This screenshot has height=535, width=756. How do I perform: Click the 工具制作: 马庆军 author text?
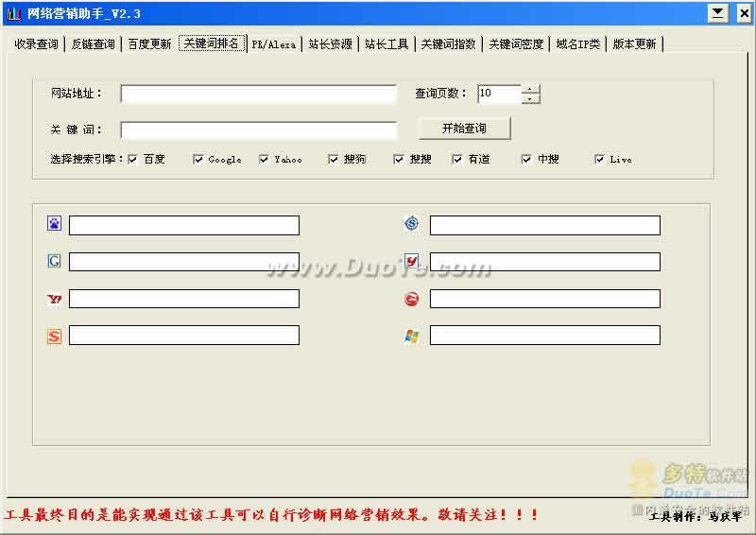coord(696,517)
